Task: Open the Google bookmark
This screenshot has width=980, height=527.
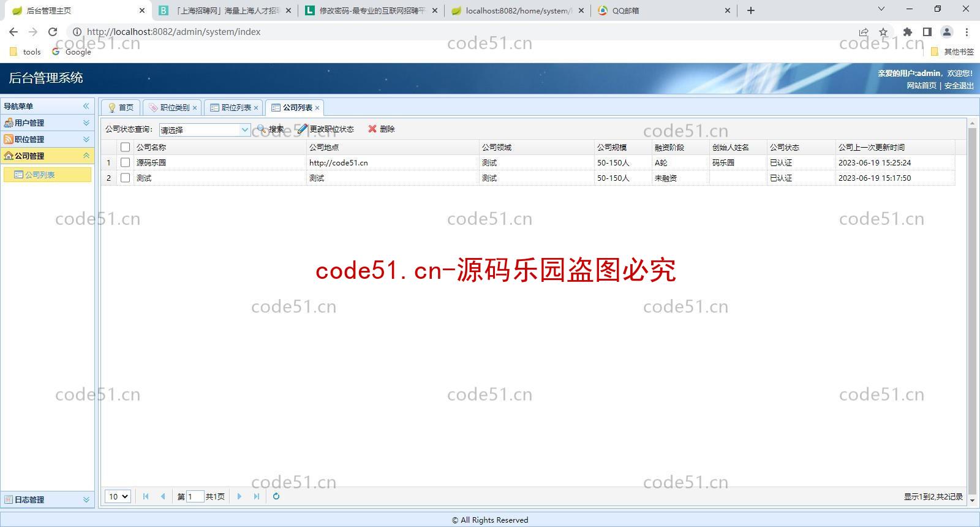Action: [72, 52]
